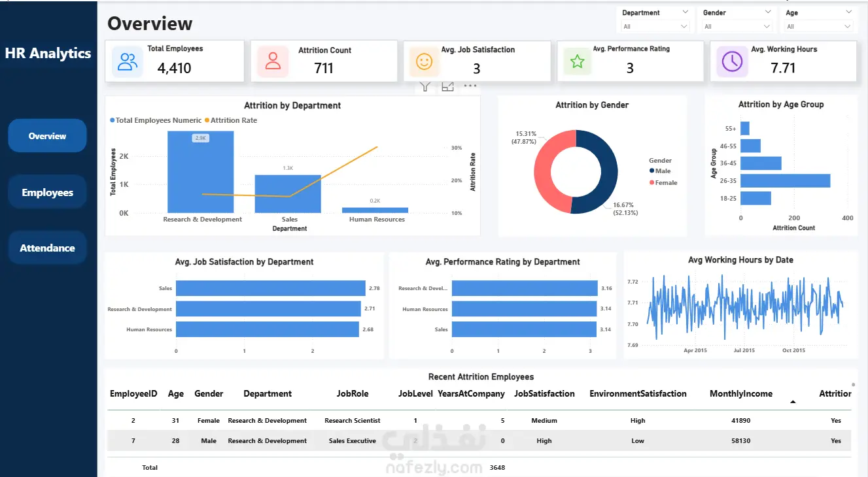Expand the Age filter dropdown
The image size is (868, 477).
[819, 27]
